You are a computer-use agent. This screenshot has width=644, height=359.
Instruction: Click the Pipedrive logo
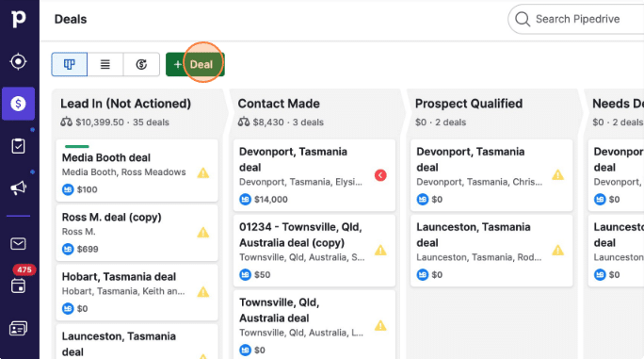pos(18,19)
